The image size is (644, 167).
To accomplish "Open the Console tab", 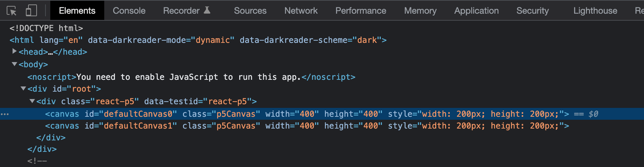I will click(129, 11).
